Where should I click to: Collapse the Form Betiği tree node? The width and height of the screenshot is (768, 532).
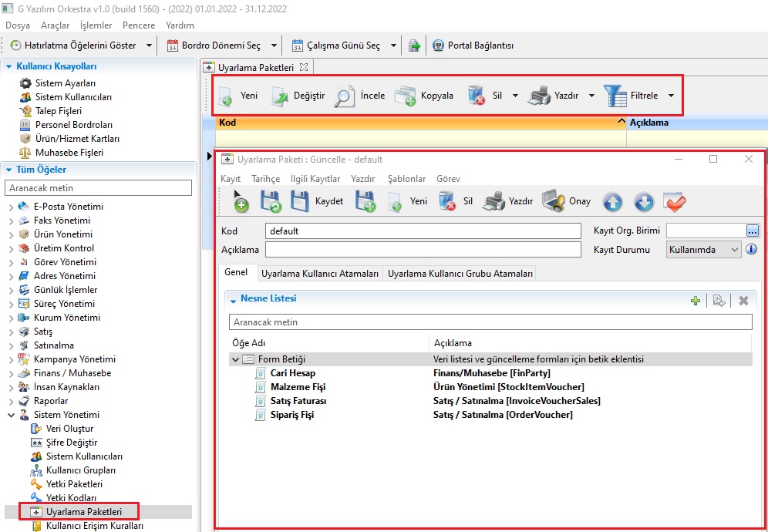pos(234,359)
